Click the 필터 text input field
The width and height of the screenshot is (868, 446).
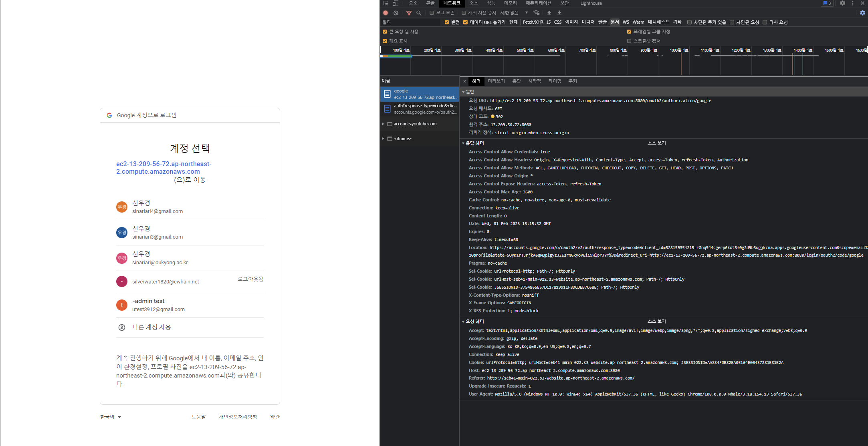pos(411,22)
